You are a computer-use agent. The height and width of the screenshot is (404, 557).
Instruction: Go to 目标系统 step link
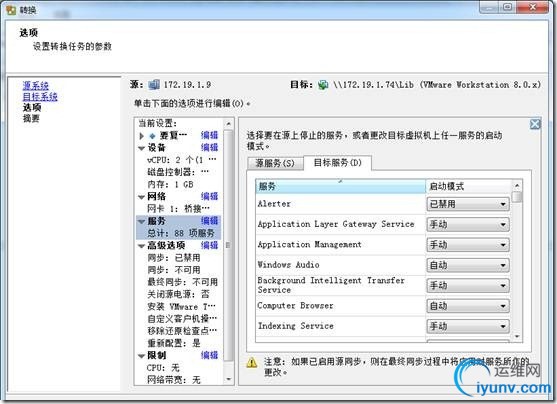pyautogui.click(x=40, y=97)
